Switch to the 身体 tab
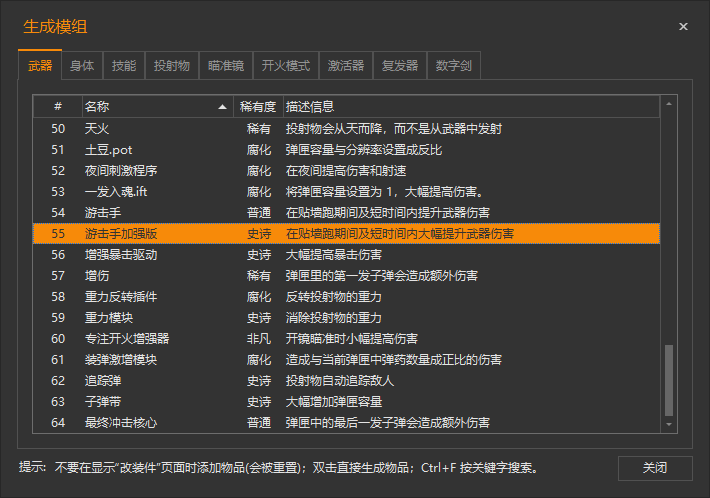This screenshot has height=498, width=710. pyautogui.click(x=82, y=66)
